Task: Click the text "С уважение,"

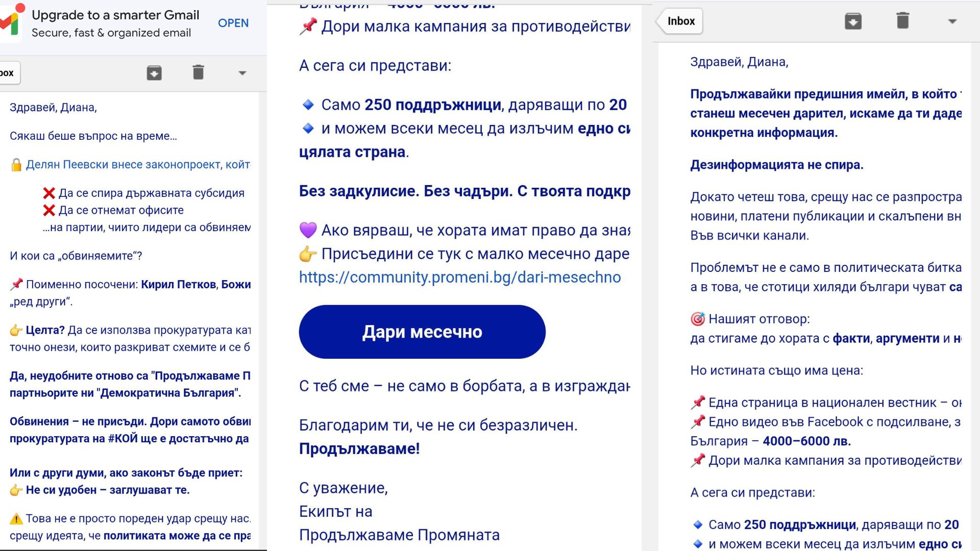Action: 344,488
